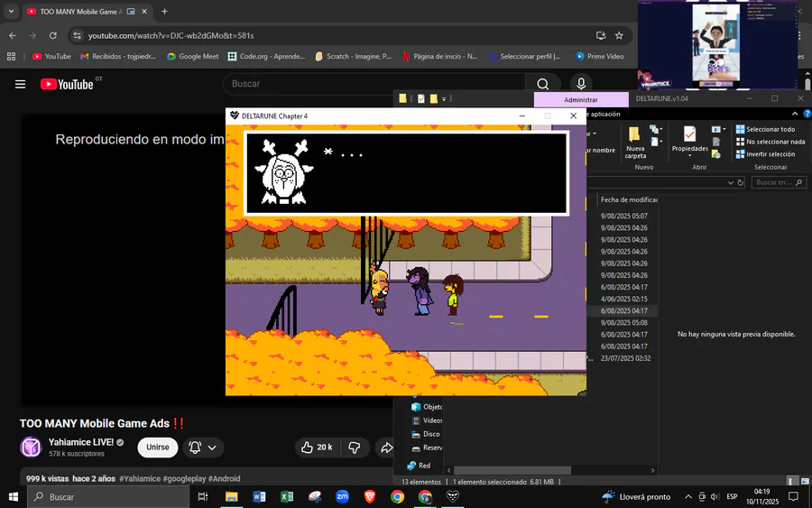The image size is (812, 508).
Task: Click Seleccionar todo in Explorer ribbon
Action: pos(765,129)
